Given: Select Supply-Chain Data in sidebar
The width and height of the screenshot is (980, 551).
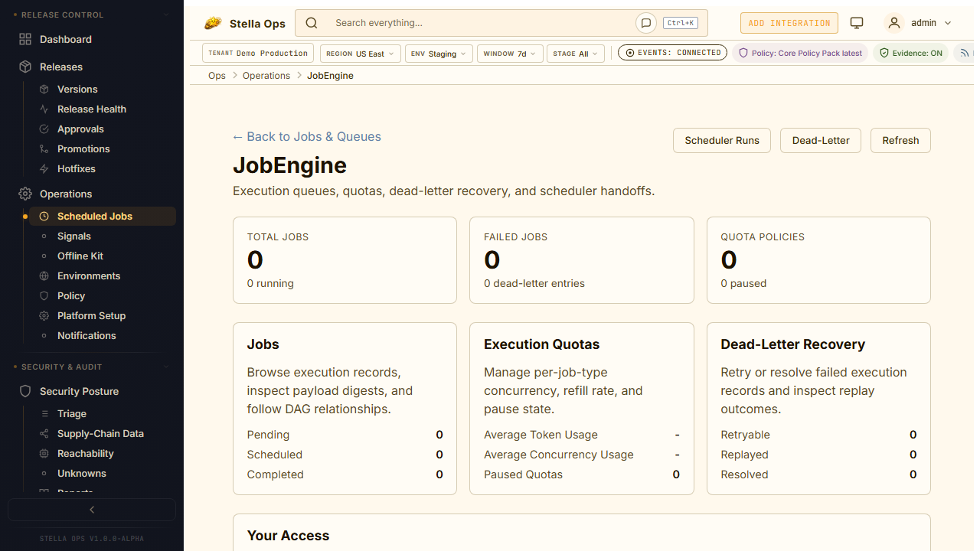Looking at the screenshot, I should point(100,433).
